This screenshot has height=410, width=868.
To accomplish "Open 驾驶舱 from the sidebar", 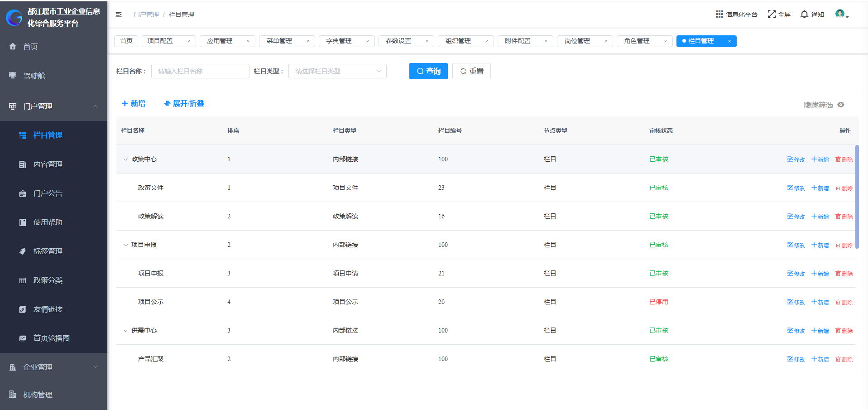I will pos(34,76).
